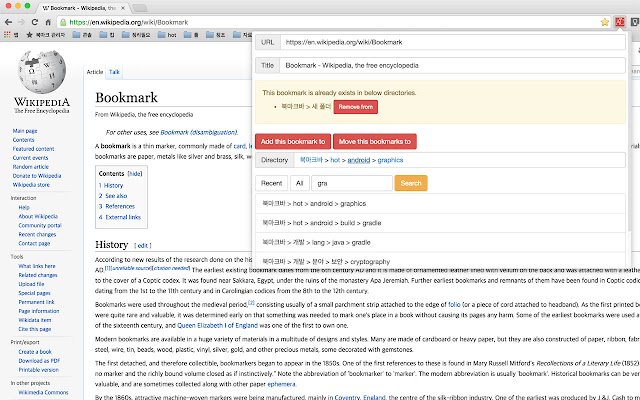Open the 'Random article' sidebar link
This screenshot has height=400, width=640.
[x=31, y=167]
